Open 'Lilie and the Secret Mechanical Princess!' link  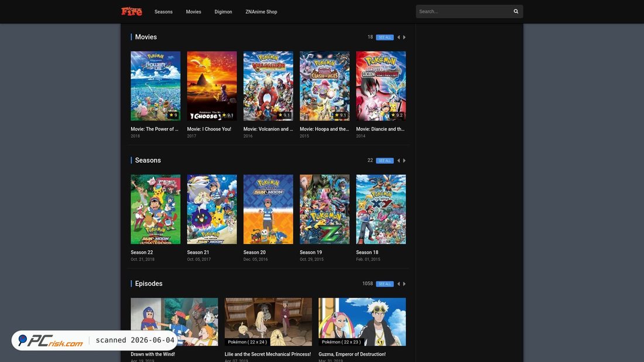pyautogui.click(x=268, y=354)
